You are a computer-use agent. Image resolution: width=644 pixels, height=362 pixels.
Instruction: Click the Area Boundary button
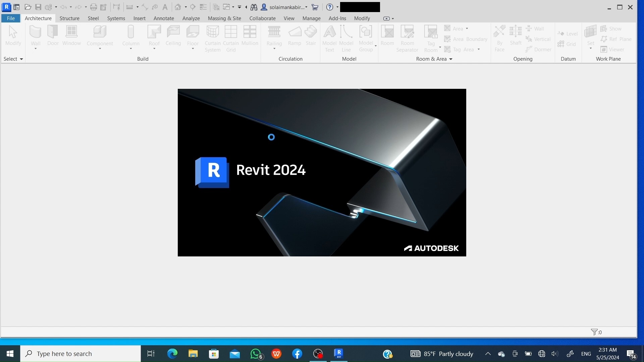point(466,39)
